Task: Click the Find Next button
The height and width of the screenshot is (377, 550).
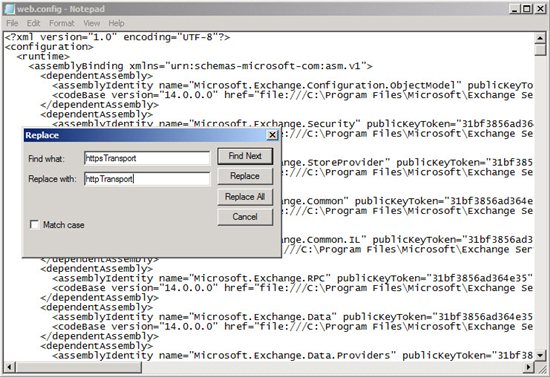Action: coord(245,156)
